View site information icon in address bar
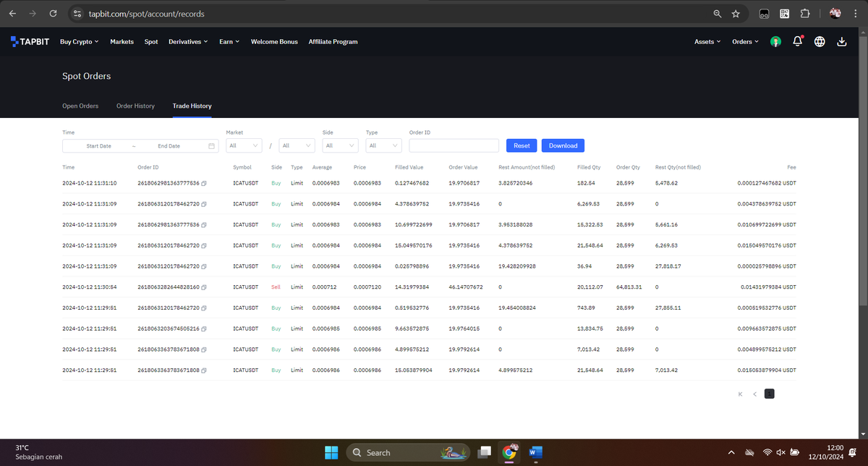The height and width of the screenshot is (466, 868). point(79,14)
